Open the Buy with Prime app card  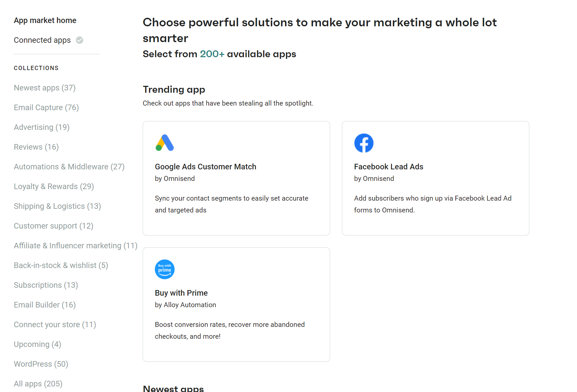[x=236, y=304]
